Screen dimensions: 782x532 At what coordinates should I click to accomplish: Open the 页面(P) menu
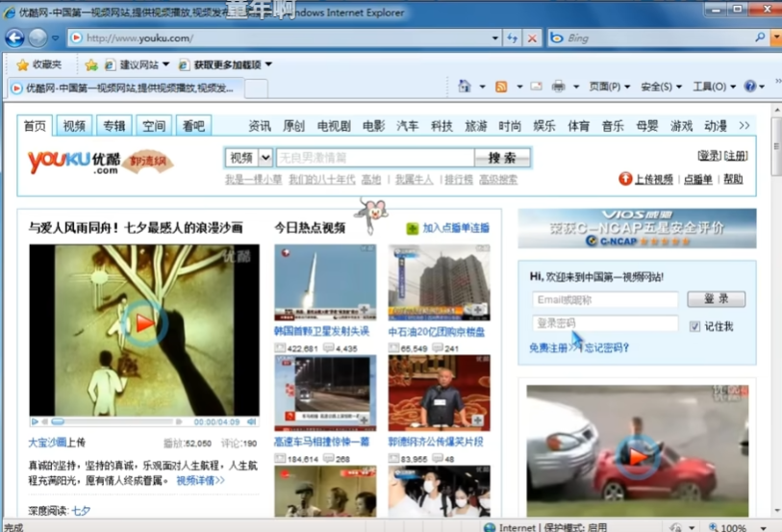click(610, 87)
